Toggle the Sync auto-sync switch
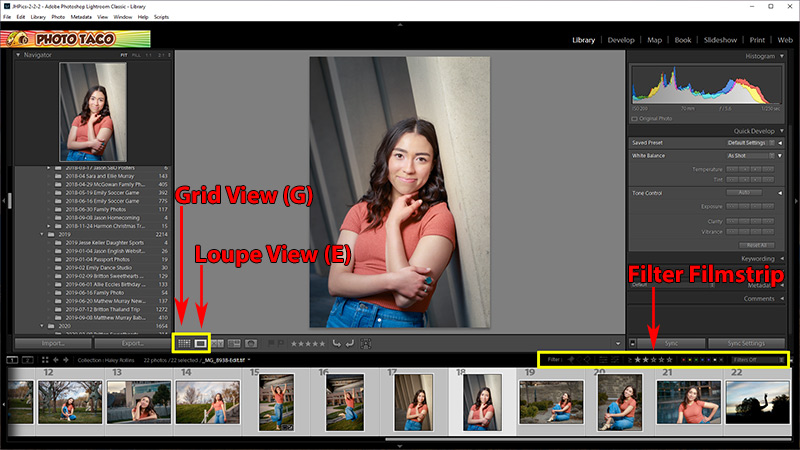 tap(633, 343)
